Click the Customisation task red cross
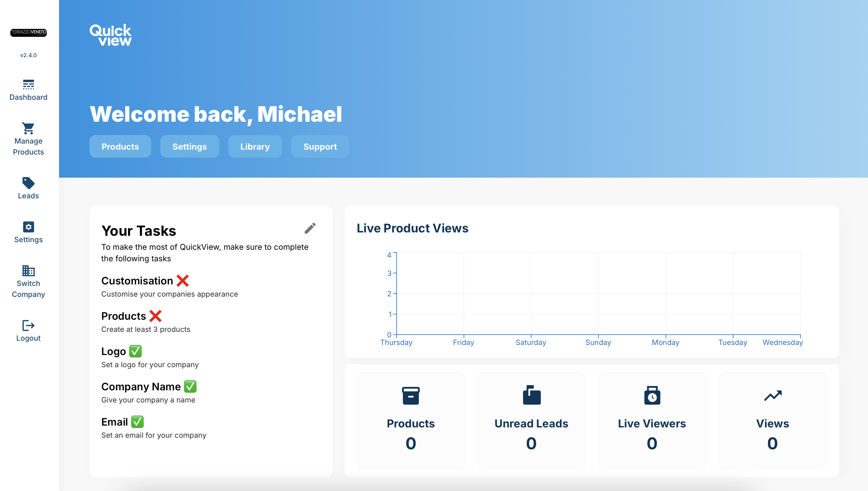This screenshot has width=868, height=491. [x=182, y=280]
